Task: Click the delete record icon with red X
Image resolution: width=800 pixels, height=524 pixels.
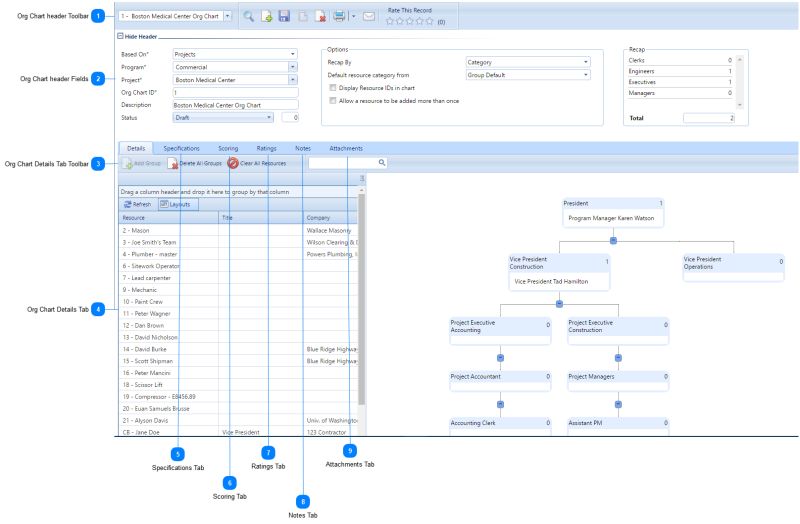Action: coord(320,16)
